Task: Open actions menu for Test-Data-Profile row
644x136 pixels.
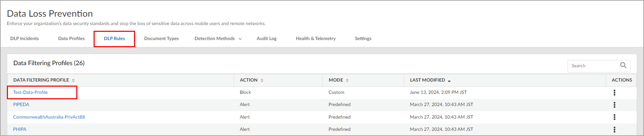Action: tap(614, 93)
